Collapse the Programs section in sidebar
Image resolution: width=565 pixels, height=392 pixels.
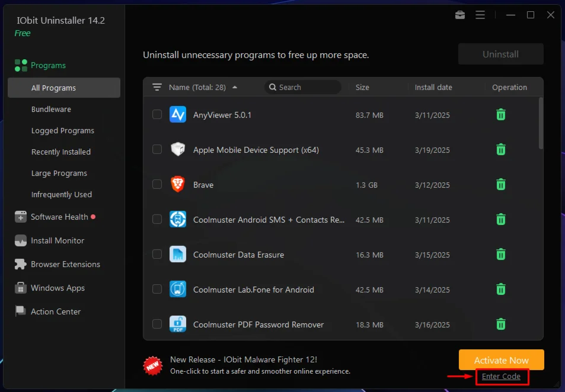[48, 66]
